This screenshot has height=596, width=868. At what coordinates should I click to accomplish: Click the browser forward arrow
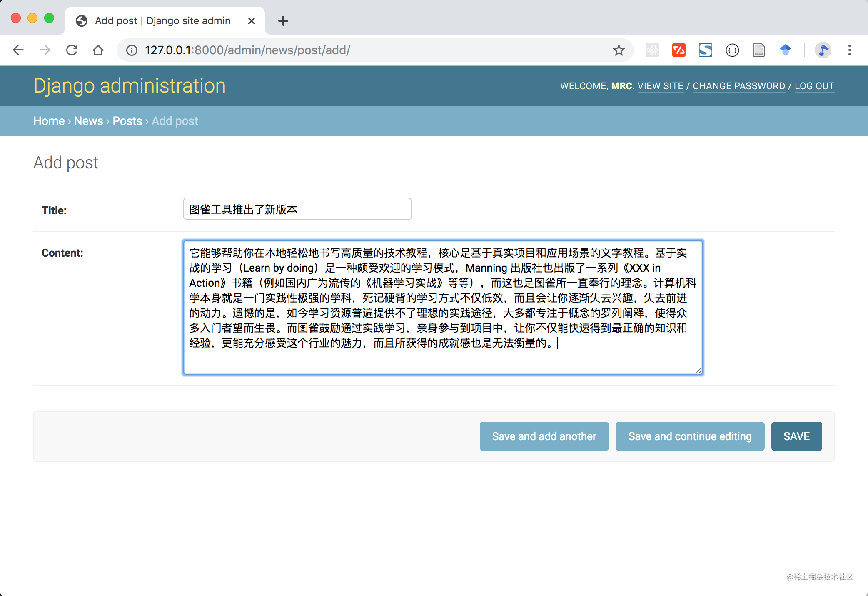(45, 50)
